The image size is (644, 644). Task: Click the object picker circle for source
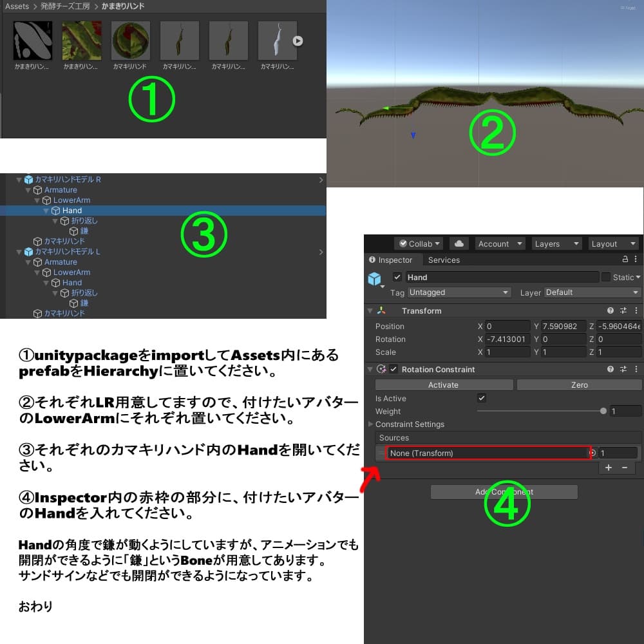(592, 453)
